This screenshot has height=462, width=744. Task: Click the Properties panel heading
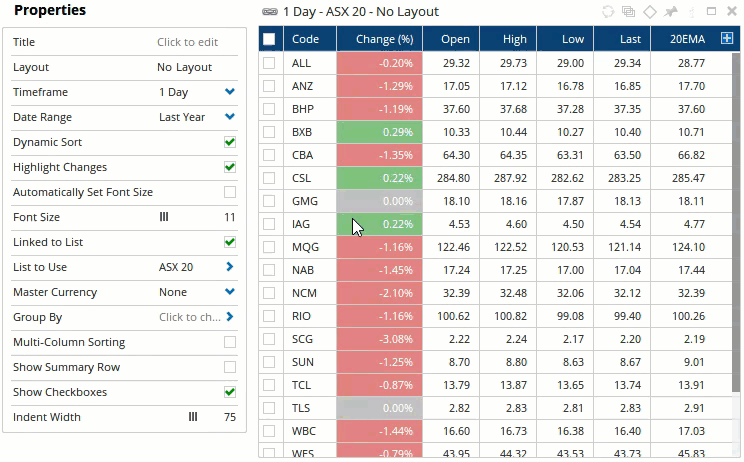[x=50, y=10]
